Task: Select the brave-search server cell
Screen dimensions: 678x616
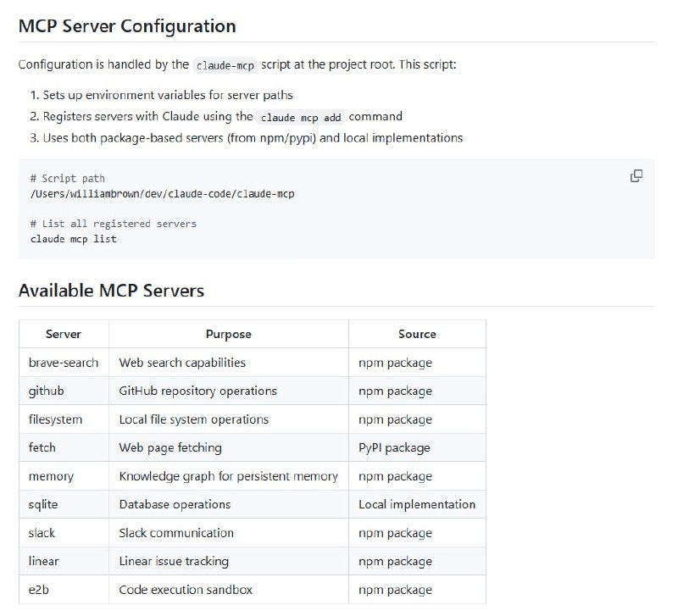Action: coord(64,363)
